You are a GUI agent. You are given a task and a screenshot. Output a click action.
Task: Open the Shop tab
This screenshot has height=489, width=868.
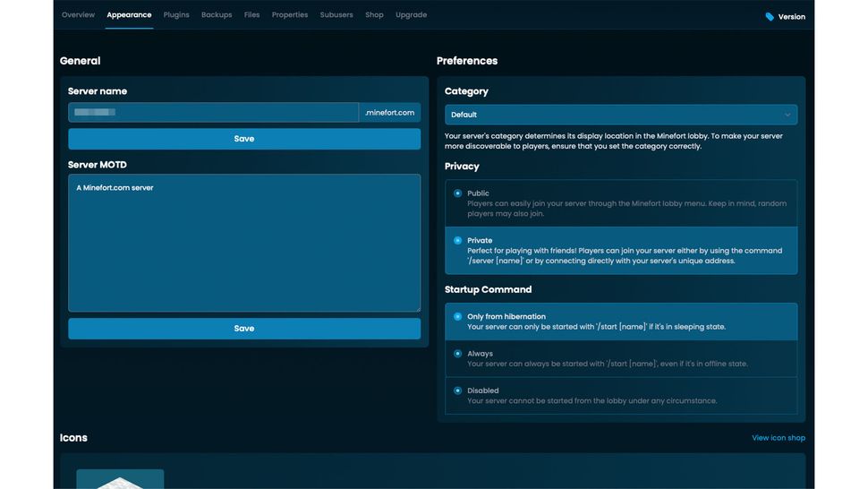click(374, 15)
